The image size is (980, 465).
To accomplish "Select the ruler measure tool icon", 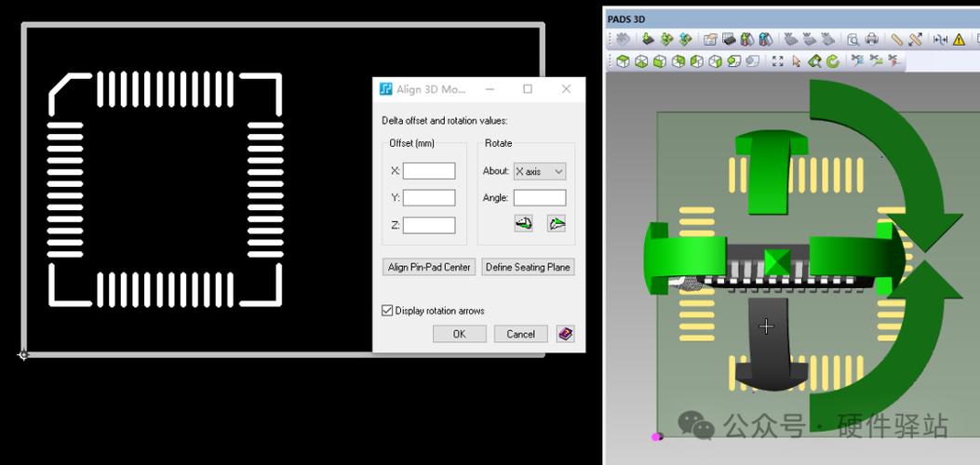I will pos(897,39).
